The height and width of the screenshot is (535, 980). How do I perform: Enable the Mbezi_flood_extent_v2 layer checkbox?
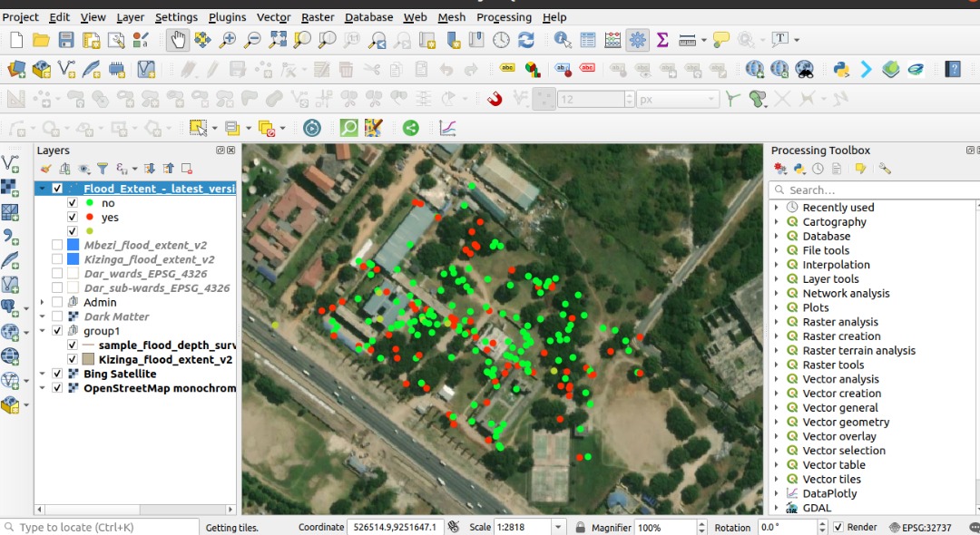[x=57, y=245]
